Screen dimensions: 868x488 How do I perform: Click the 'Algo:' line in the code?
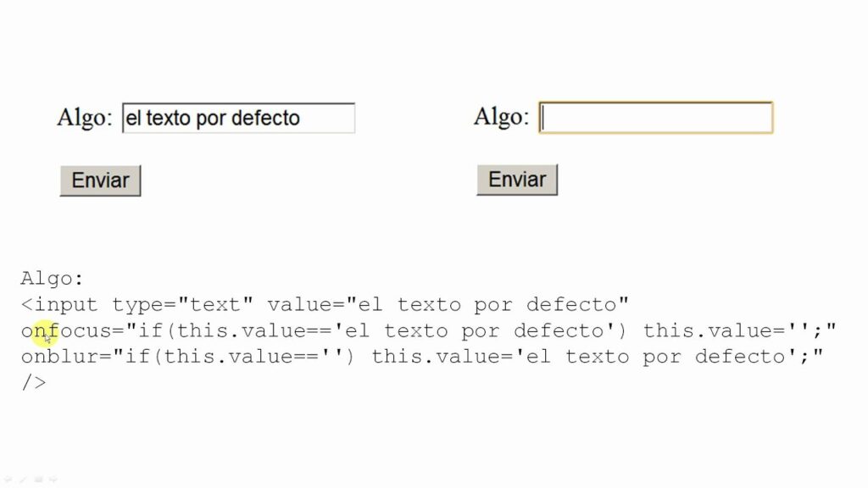pos(53,279)
